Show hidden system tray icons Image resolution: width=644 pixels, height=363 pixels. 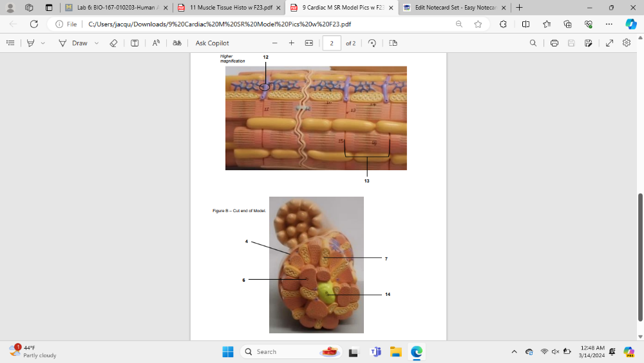point(514,352)
